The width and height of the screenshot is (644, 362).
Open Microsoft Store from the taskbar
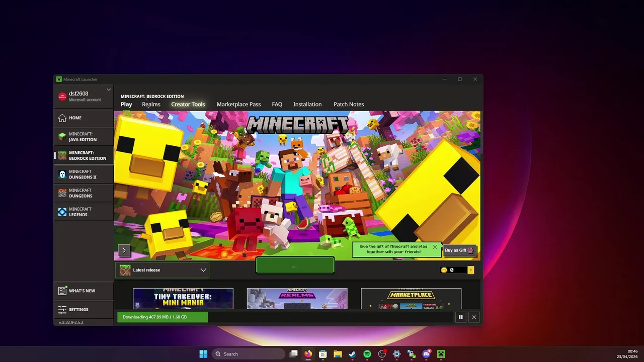pos(323,354)
